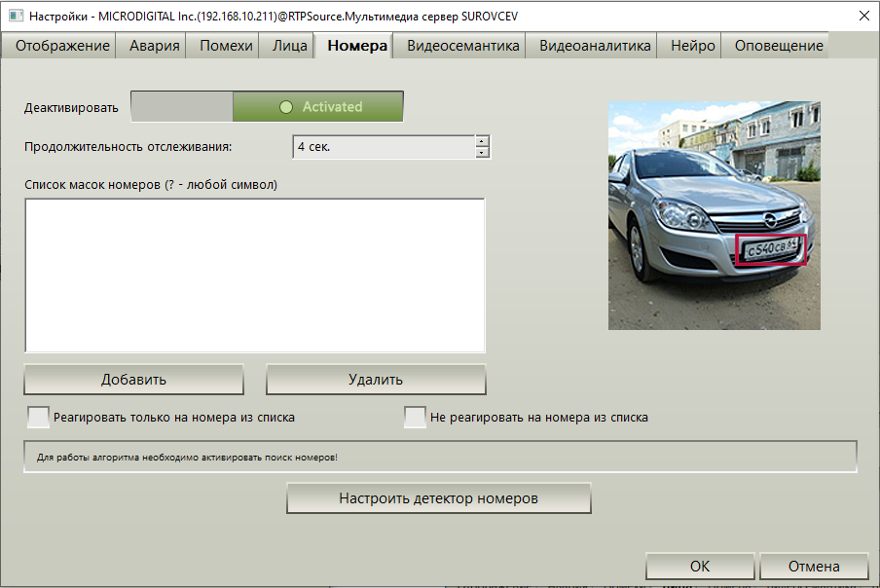
Task: Click the tracking duration field showing 4 сек.
Action: pyautogui.click(x=385, y=147)
